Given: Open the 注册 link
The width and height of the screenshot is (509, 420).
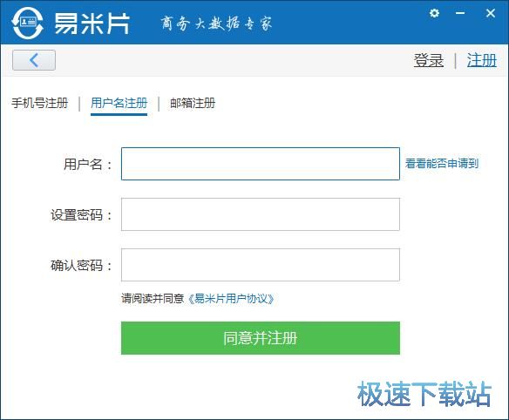Looking at the screenshot, I should click(482, 60).
